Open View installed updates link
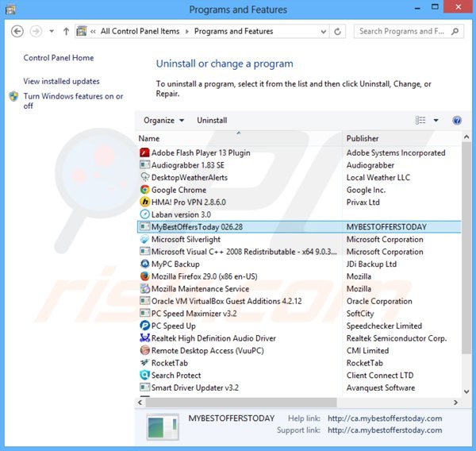The image size is (476, 451). click(x=62, y=81)
